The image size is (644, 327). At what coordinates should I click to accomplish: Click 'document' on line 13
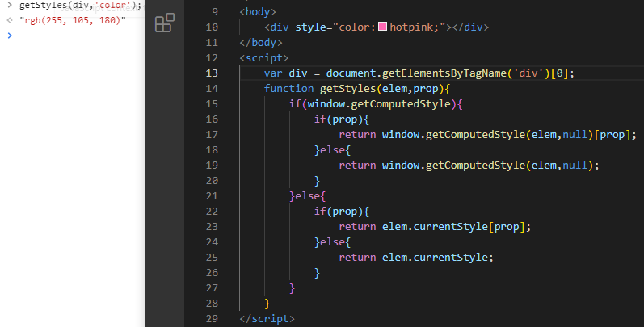351,73
